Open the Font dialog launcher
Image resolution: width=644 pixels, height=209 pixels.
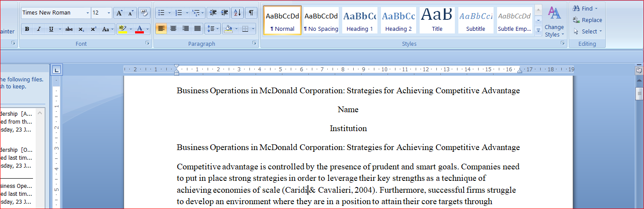tap(148, 43)
